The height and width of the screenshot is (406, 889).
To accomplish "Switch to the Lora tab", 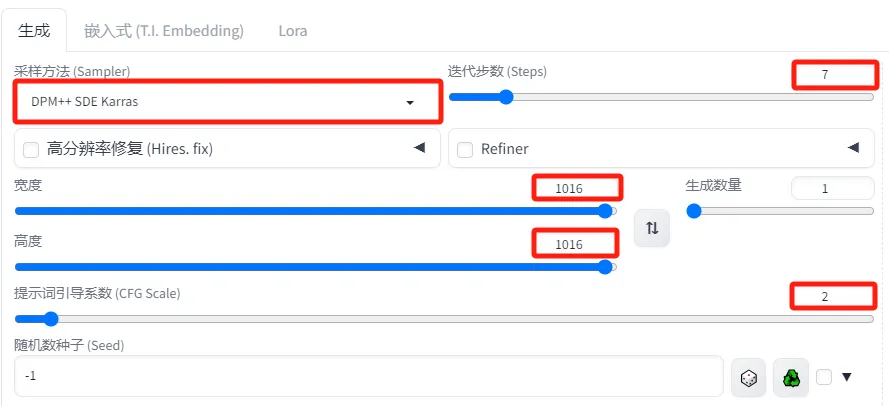I will pyautogui.click(x=293, y=31).
